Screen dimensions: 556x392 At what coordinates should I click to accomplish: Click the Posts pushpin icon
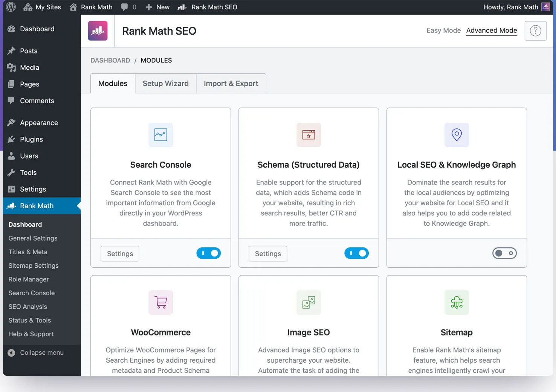pos(12,51)
